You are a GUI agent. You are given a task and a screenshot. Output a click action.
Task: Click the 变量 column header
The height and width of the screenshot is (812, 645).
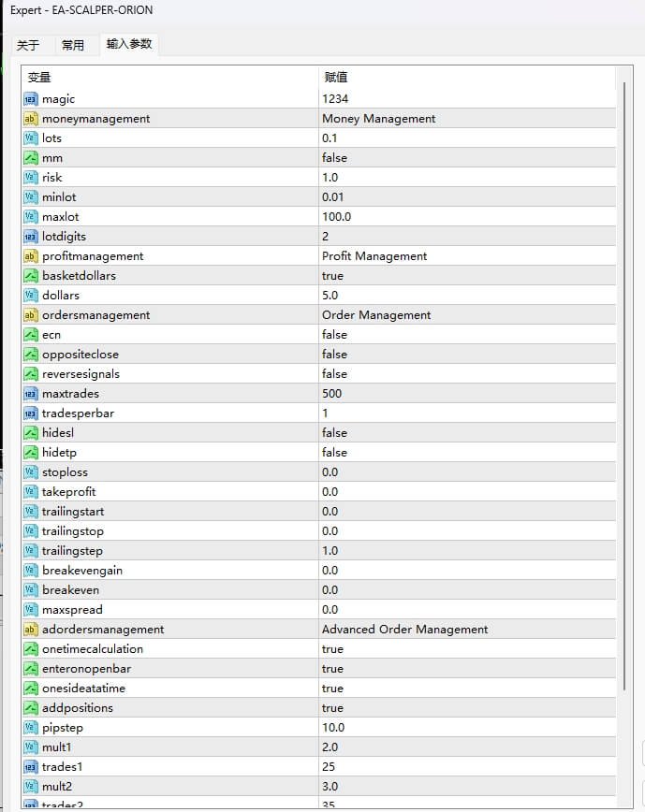point(169,78)
